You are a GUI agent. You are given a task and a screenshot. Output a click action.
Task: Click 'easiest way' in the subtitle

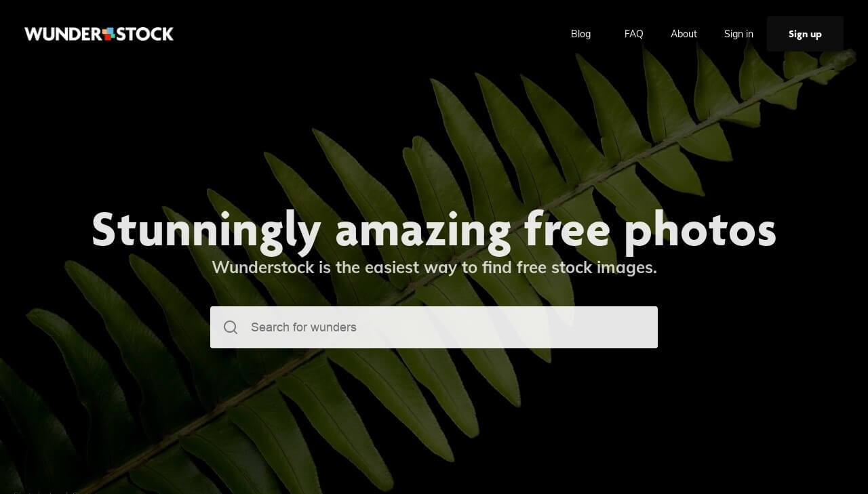pyautogui.click(x=411, y=268)
